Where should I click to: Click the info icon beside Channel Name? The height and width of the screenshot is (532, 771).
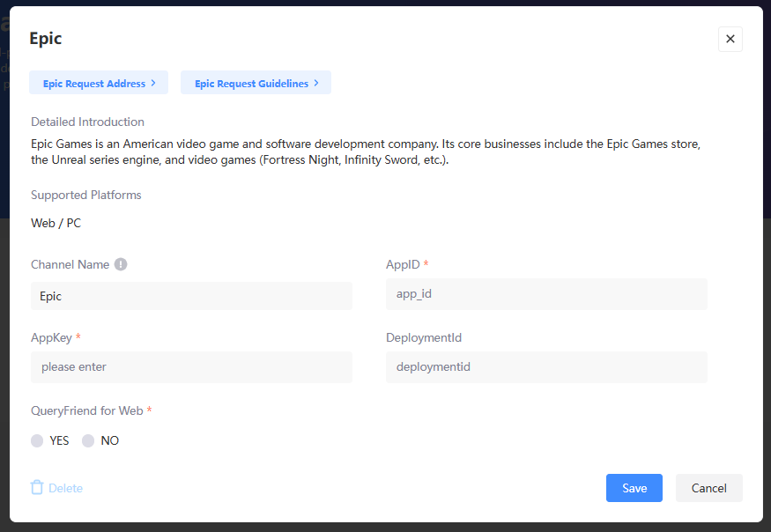(x=121, y=264)
